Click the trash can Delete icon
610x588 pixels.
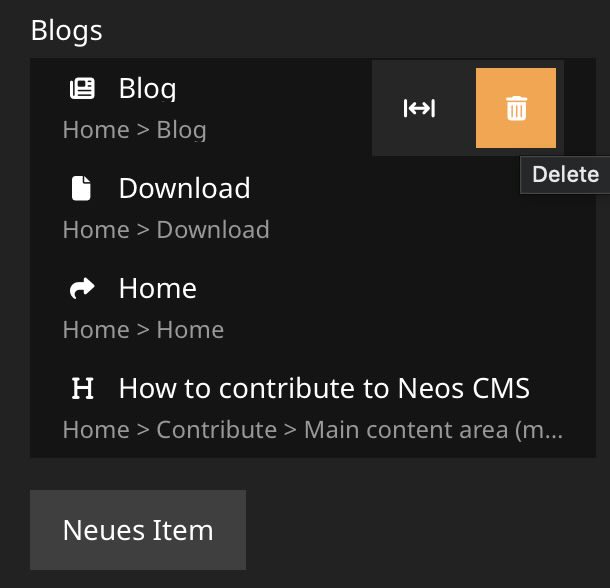coord(516,108)
